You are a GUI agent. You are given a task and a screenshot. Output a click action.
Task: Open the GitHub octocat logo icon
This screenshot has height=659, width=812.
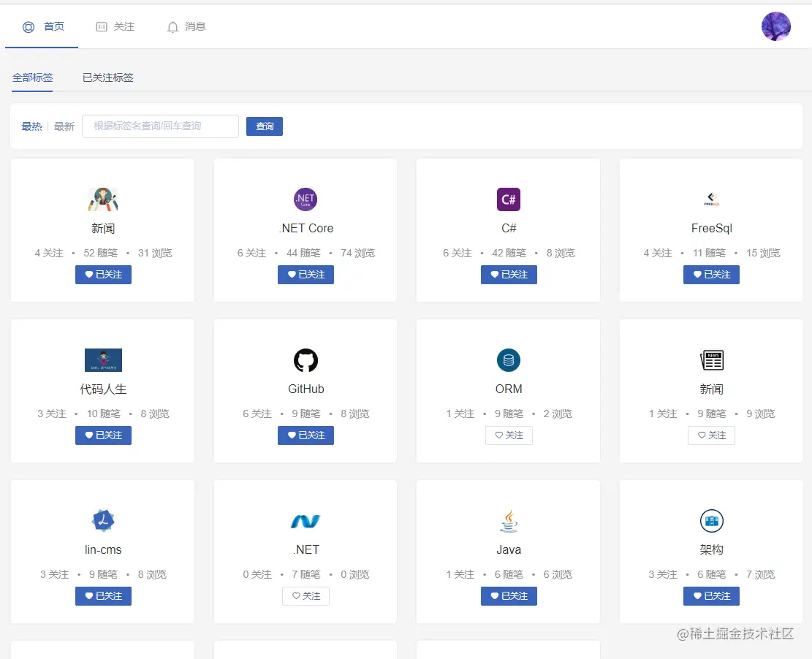[x=306, y=360]
